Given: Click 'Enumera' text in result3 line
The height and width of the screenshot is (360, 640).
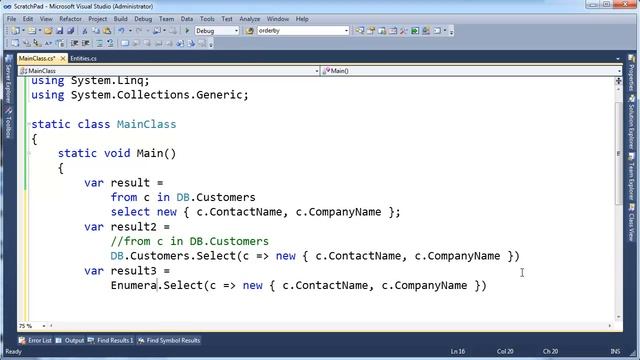Looking at the screenshot, I should pyautogui.click(x=134, y=285).
